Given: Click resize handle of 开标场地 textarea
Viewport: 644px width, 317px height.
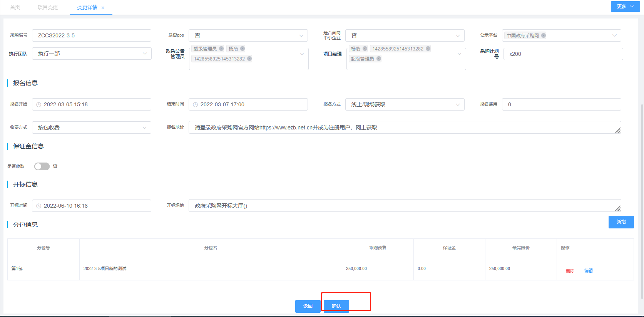Looking at the screenshot, I should 618,208.
